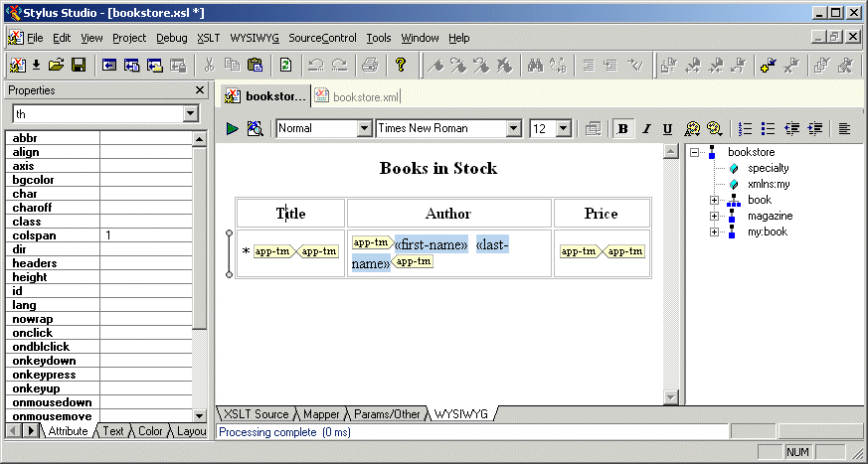Open the XSLT menu
Image resolution: width=868 pixels, height=464 pixels.
click(x=208, y=38)
